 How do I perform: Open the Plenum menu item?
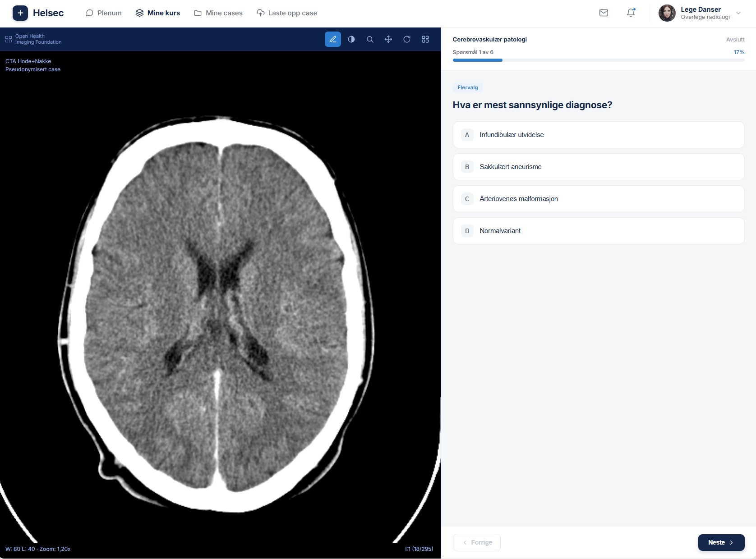104,13
